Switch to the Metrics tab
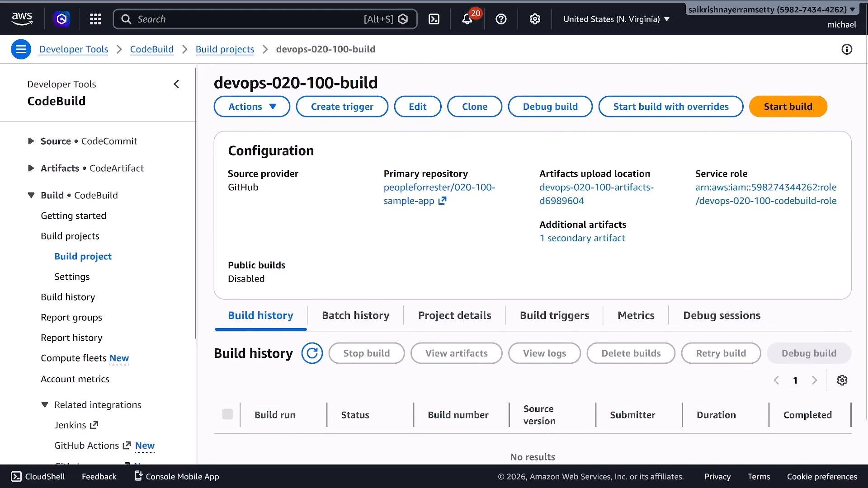This screenshot has width=868, height=488. pyautogui.click(x=636, y=315)
